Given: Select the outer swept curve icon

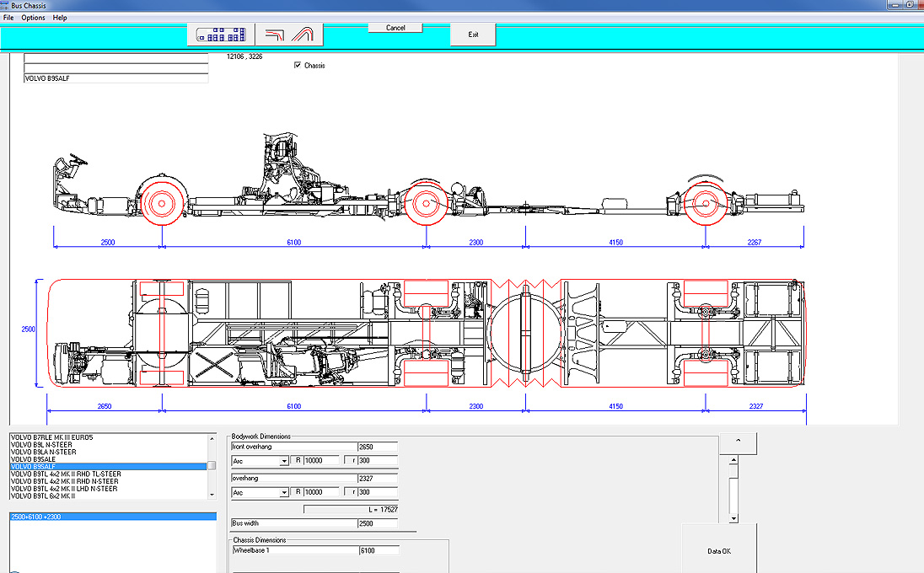Looking at the screenshot, I should click(303, 35).
